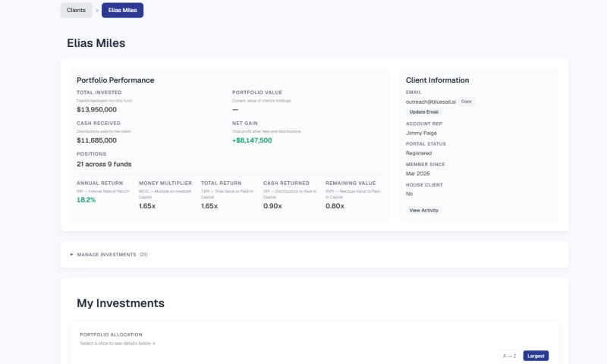The height and width of the screenshot is (364, 607).
Task: Select the Portfolio Performance heading
Action: point(115,80)
